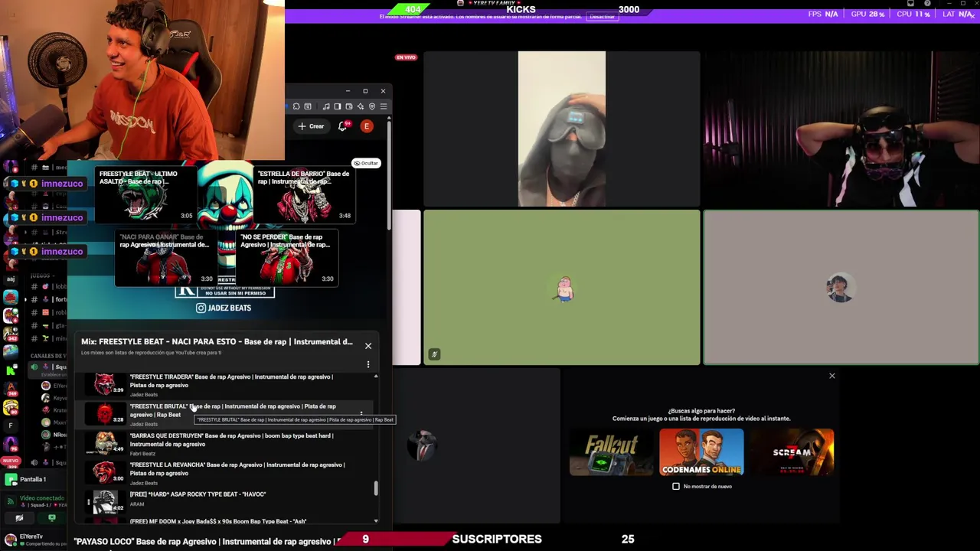Screen dimensions: 980x551
Task: Select the gray avatar call tile
Action: pos(841,287)
